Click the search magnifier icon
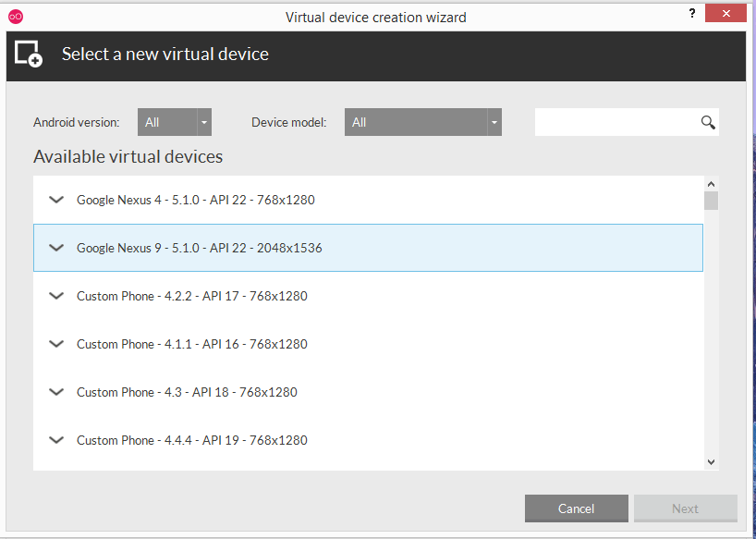 (x=708, y=122)
